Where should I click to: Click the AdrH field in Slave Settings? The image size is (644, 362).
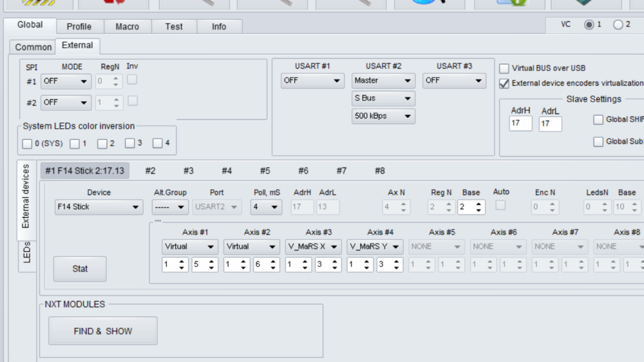click(520, 124)
